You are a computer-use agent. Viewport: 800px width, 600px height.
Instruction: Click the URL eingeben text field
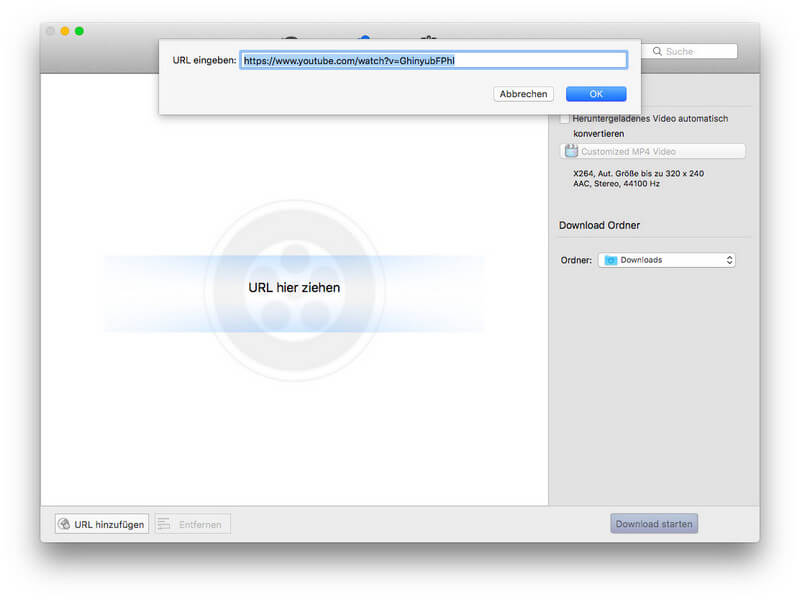pos(433,60)
